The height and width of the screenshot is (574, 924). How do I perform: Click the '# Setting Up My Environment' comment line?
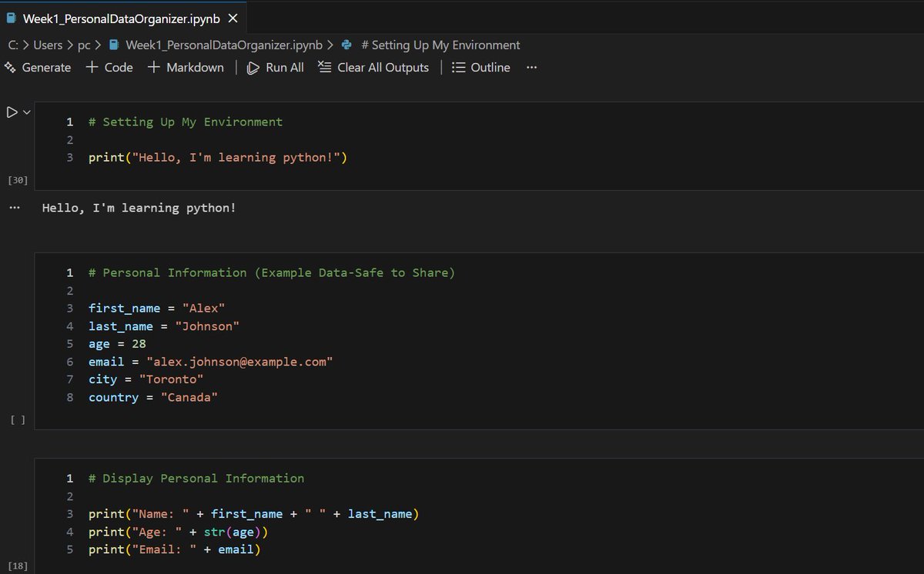(186, 122)
